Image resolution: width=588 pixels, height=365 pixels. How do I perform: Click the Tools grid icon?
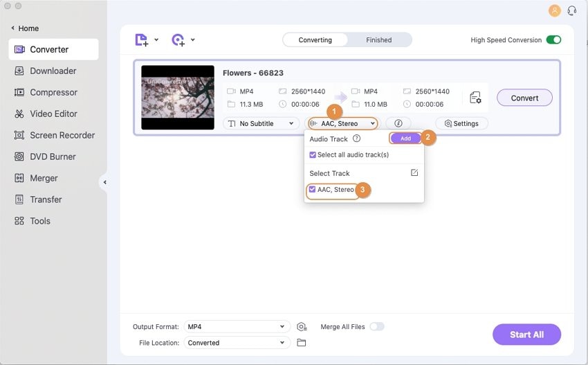tap(19, 221)
